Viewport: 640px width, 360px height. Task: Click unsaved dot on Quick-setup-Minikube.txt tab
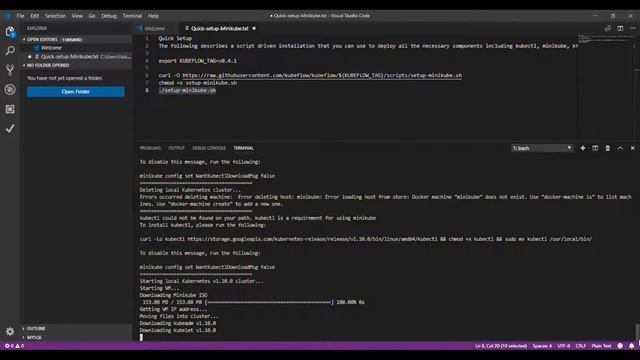(254, 28)
